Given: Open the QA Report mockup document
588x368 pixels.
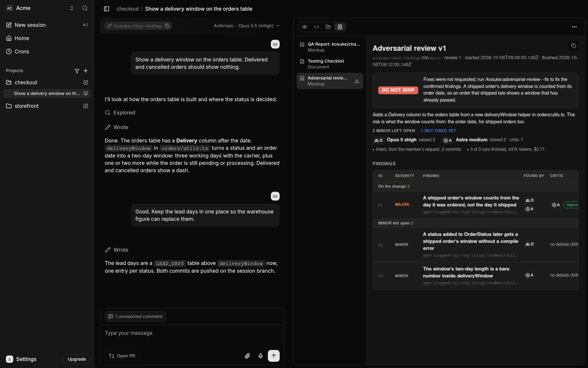Looking at the screenshot, I should (x=330, y=47).
